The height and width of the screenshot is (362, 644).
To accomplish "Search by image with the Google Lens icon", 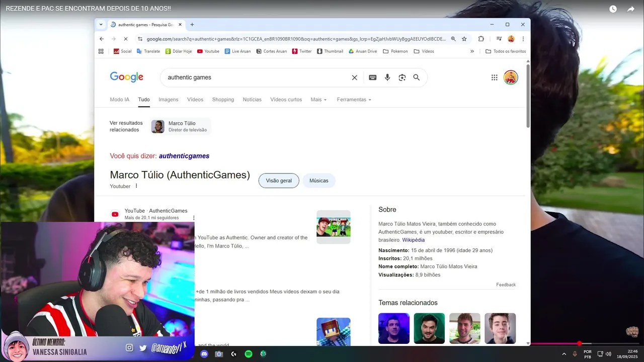I will pyautogui.click(x=402, y=77).
